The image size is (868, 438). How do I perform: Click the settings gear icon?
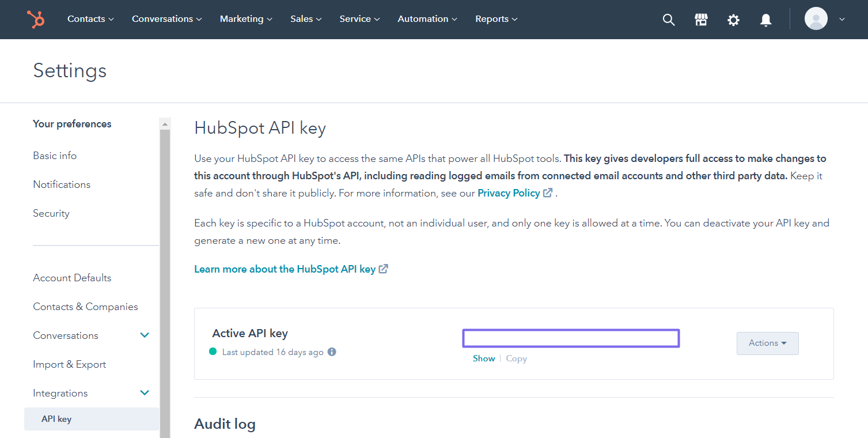733,20
